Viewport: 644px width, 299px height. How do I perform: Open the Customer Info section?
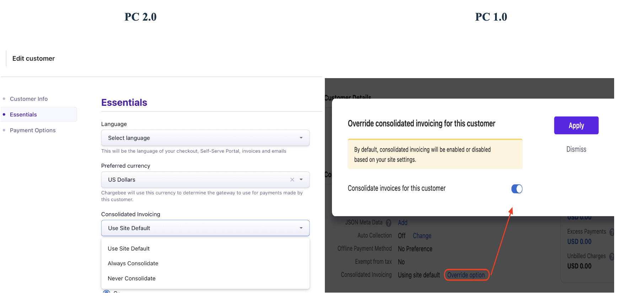point(28,99)
